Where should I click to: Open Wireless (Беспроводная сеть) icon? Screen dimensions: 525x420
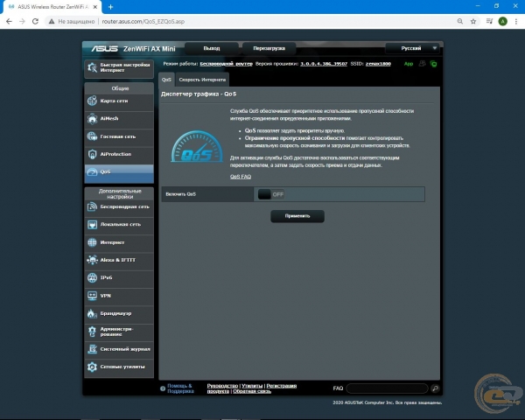point(92,207)
